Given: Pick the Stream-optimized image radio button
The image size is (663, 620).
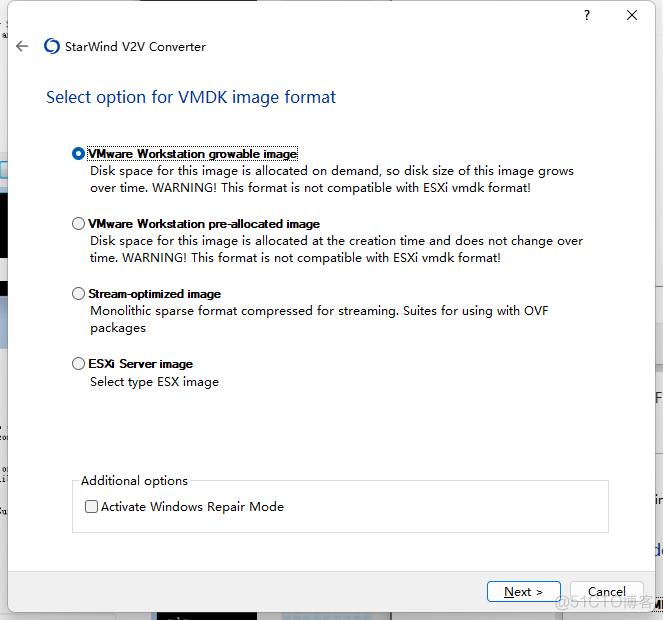Looking at the screenshot, I should (79, 294).
